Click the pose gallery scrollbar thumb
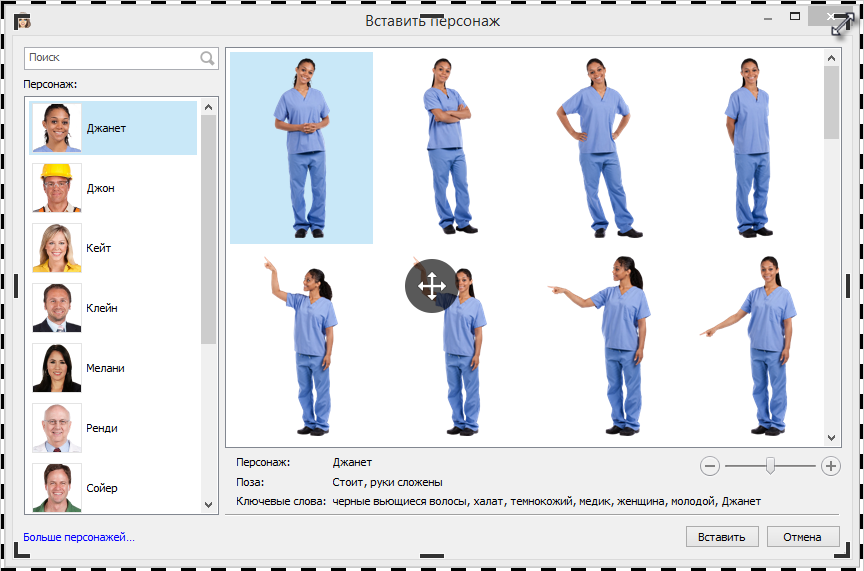Screen dimensions: 864x571 [831, 103]
